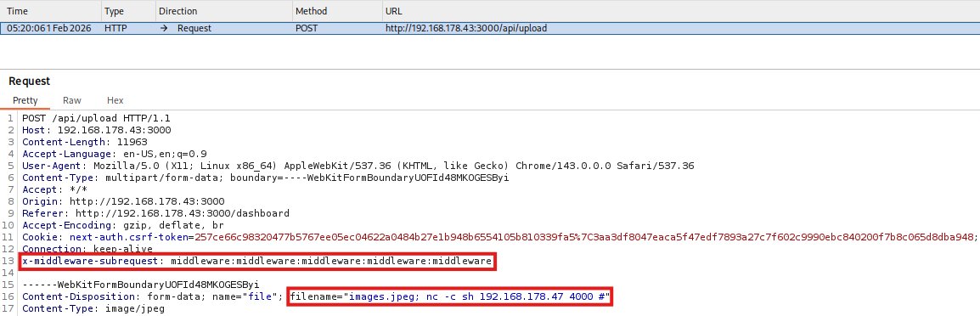Click the HTTP type cell
The width and height of the screenshot is (980, 316).
[x=115, y=28]
